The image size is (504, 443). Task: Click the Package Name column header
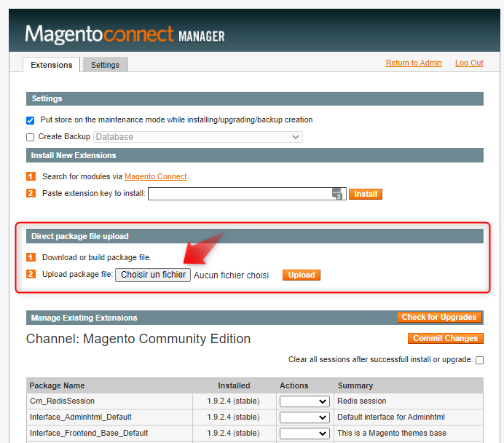tap(57, 385)
